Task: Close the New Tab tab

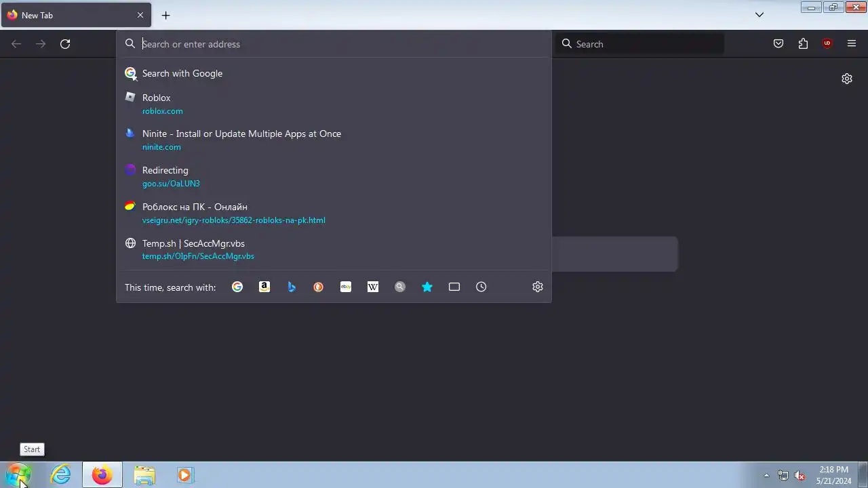Action: [140, 15]
